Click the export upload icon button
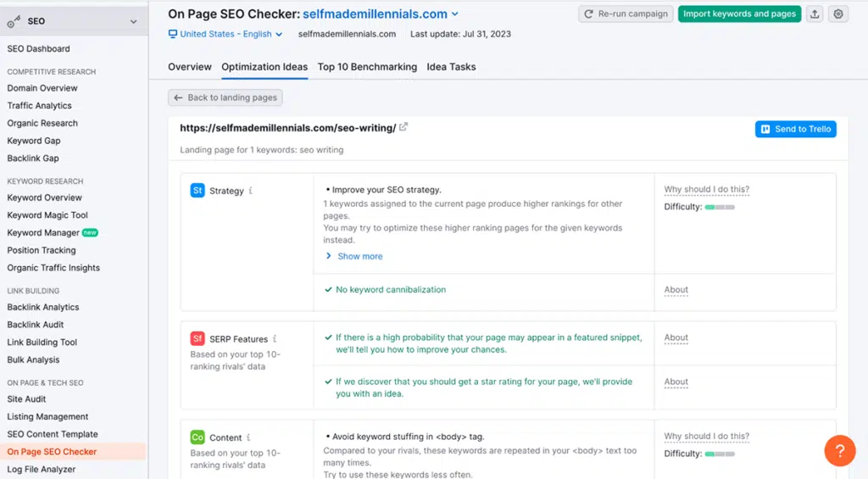 (x=815, y=14)
